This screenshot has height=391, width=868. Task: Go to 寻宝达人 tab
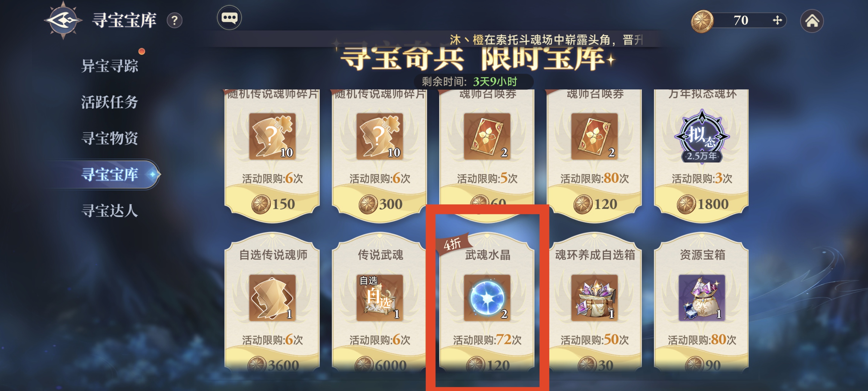110,211
